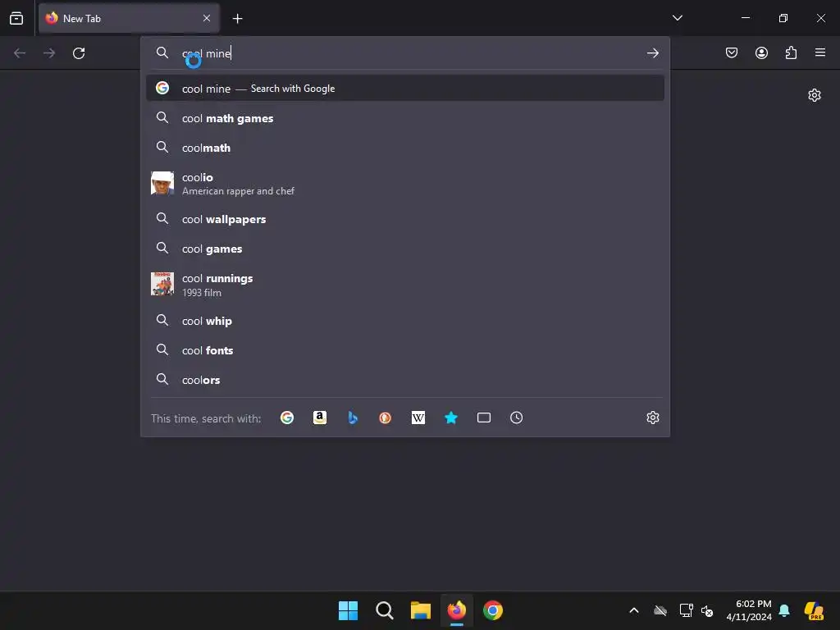
Task: Select the New Tab tab
Action: point(129,18)
